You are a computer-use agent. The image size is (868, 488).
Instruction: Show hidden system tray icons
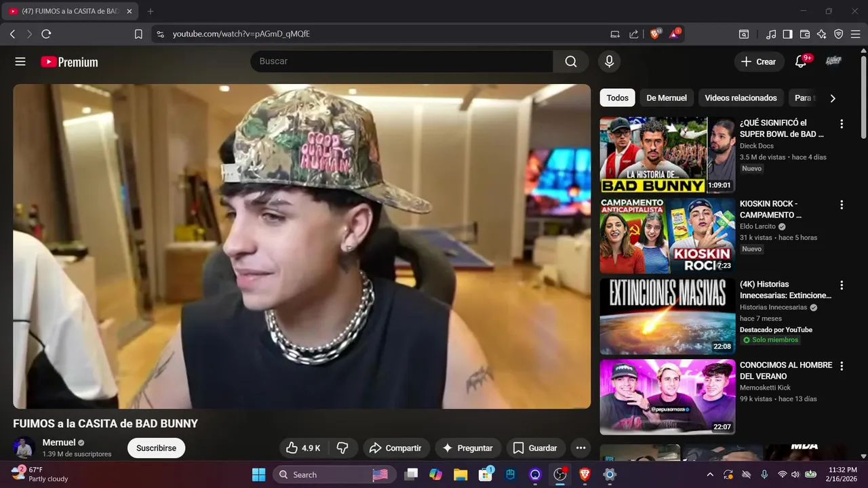click(710, 474)
